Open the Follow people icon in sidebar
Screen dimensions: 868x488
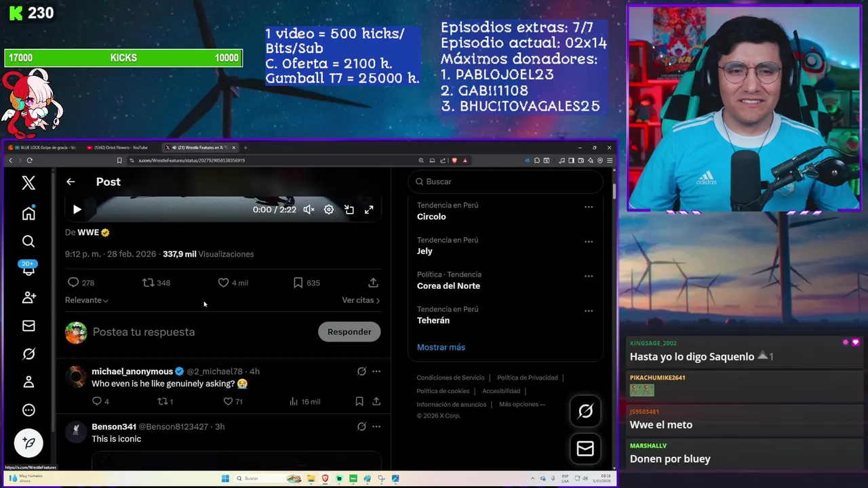28,298
